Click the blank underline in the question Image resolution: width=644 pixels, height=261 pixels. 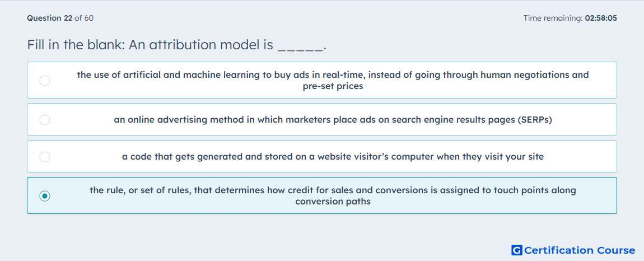tap(301, 49)
